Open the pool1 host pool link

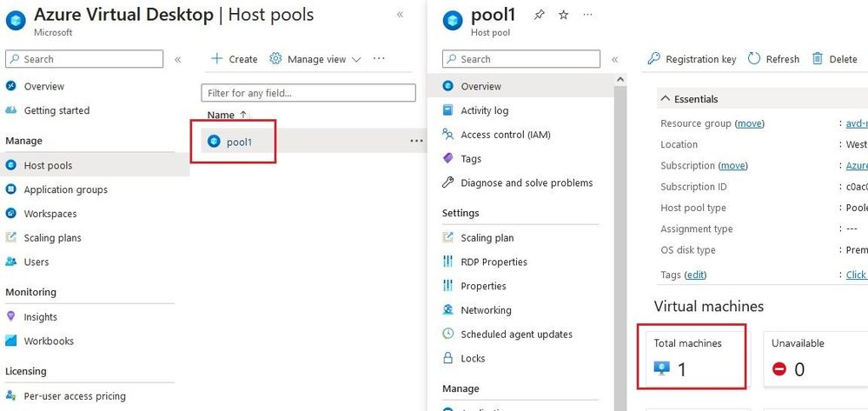(x=239, y=142)
